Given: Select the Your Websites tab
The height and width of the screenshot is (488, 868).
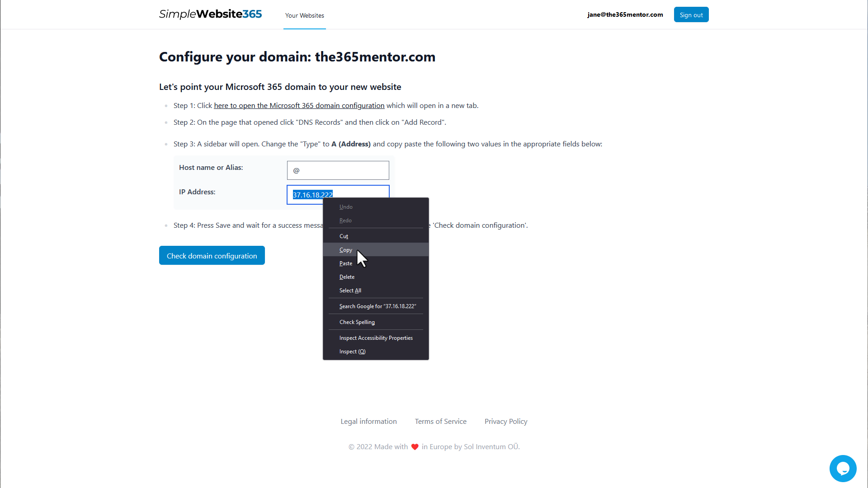Looking at the screenshot, I should (305, 15).
